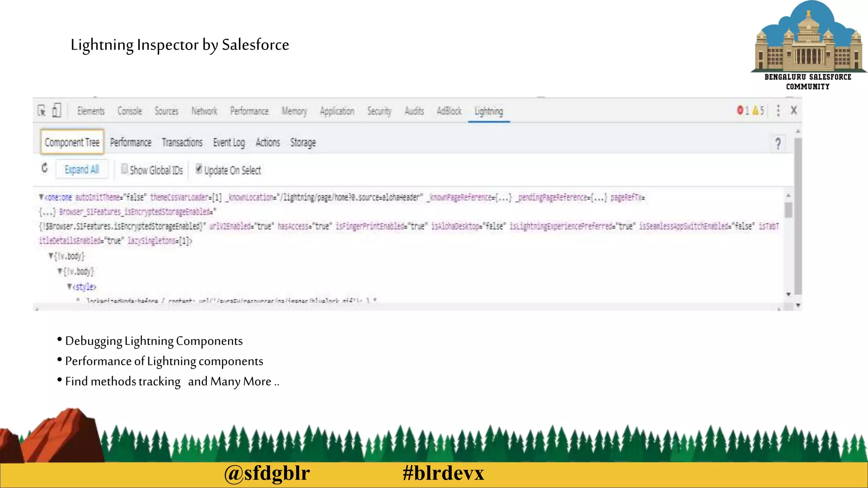The image size is (868, 488).
Task: Click the tree pane scrollbar thumb
Action: tap(788, 210)
